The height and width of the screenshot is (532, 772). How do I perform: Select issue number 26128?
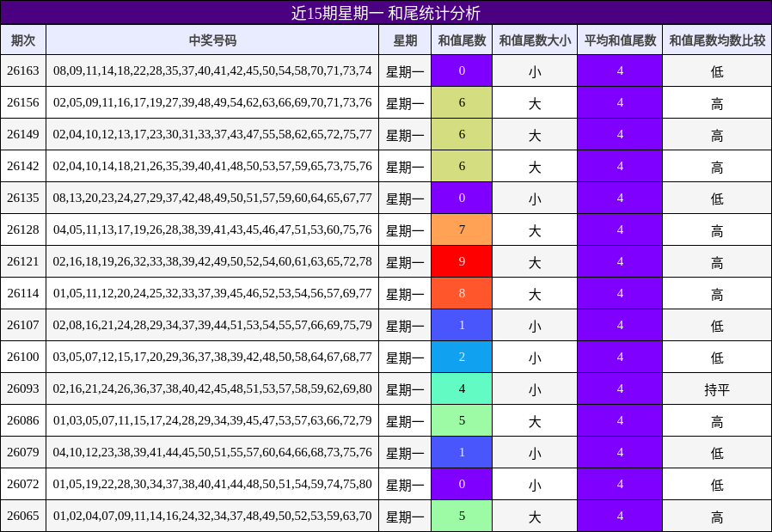tap(23, 229)
